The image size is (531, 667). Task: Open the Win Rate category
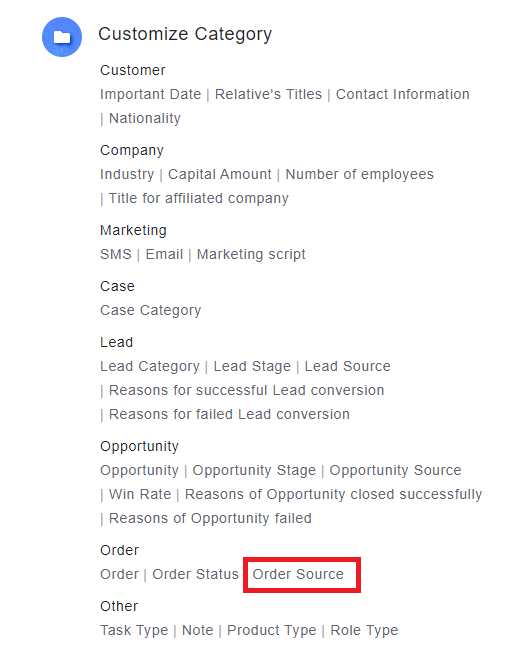tap(140, 494)
